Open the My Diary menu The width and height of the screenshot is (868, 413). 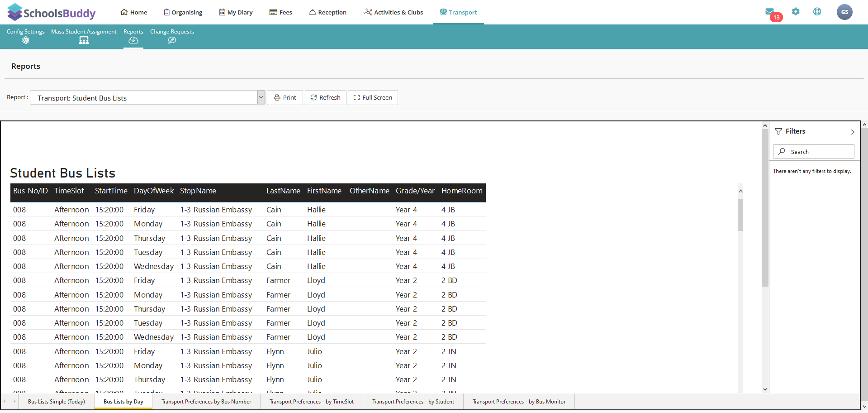(236, 12)
